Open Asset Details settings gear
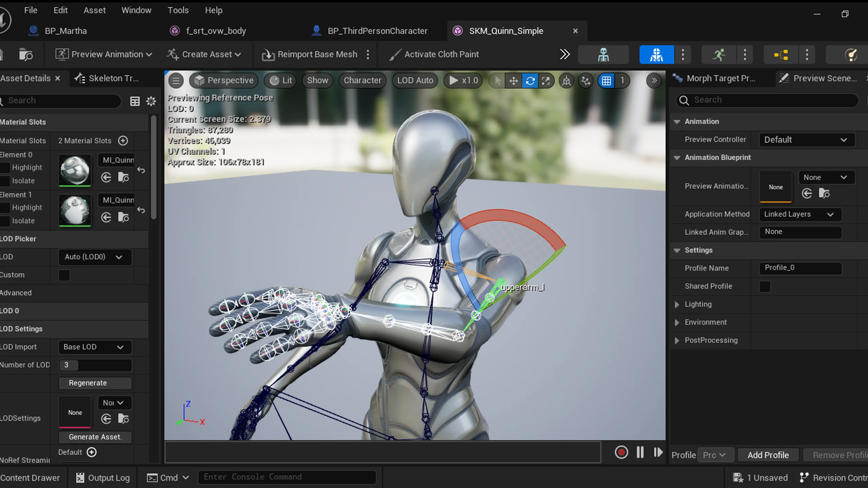The width and height of the screenshot is (868, 488). (x=151, y=101)
